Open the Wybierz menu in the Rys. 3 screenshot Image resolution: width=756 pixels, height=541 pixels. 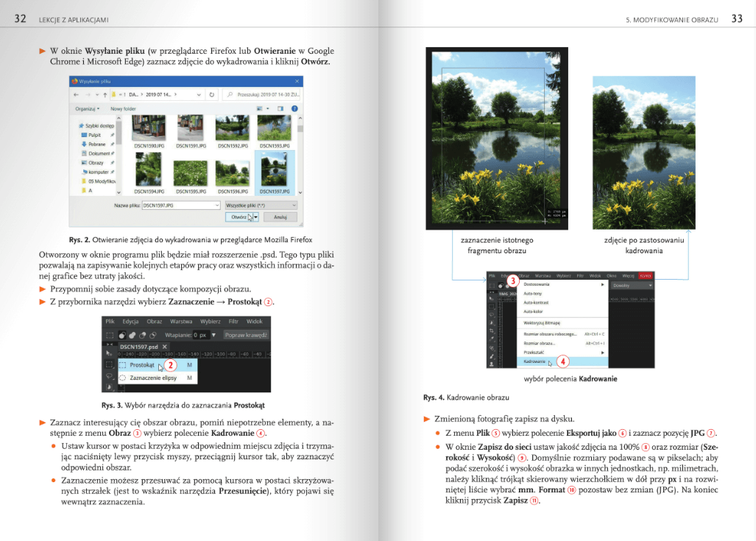tap(211, 322)
